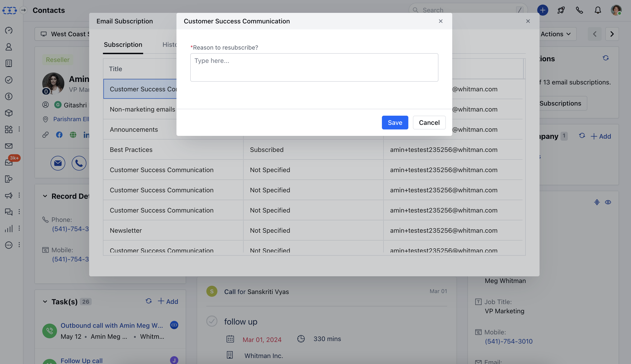Collapse the Task(s) section
The width and height of the screenshot is (631, 364).
pos(45,302)
